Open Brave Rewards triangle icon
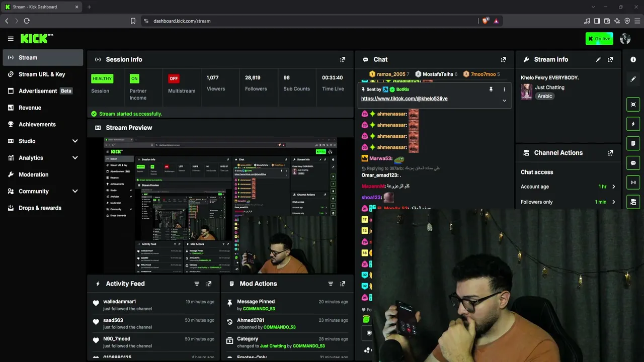The image size is (644, 362). coord(496,21)
